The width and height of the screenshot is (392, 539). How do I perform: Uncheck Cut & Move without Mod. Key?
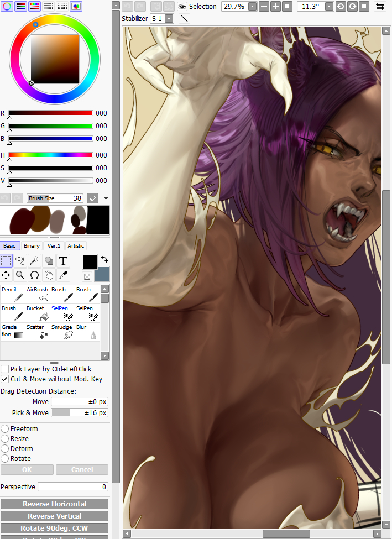click(x=5, y=379)
